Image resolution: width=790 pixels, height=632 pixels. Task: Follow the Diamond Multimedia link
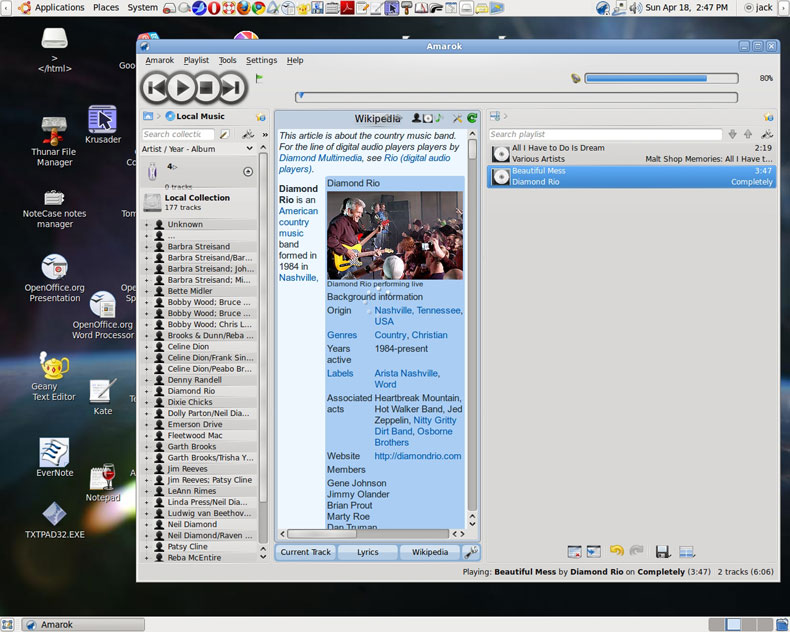(x=320, y=158)
